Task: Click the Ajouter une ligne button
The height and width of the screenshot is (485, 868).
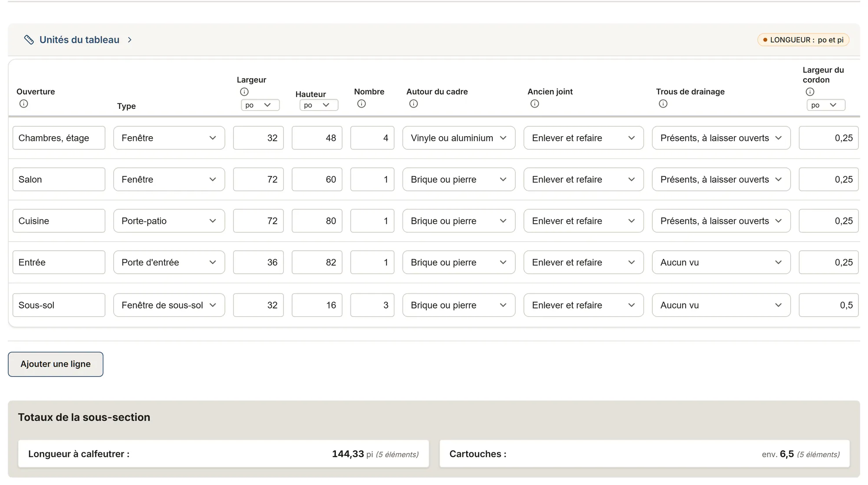Action: (56, 364)
